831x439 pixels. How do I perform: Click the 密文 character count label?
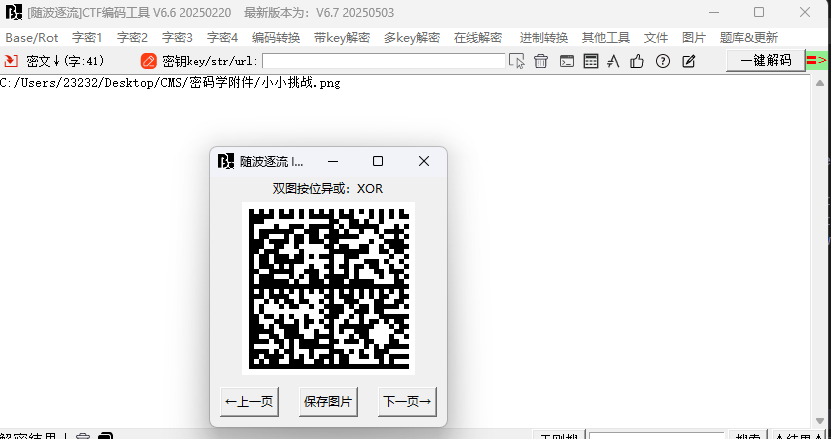65,61
